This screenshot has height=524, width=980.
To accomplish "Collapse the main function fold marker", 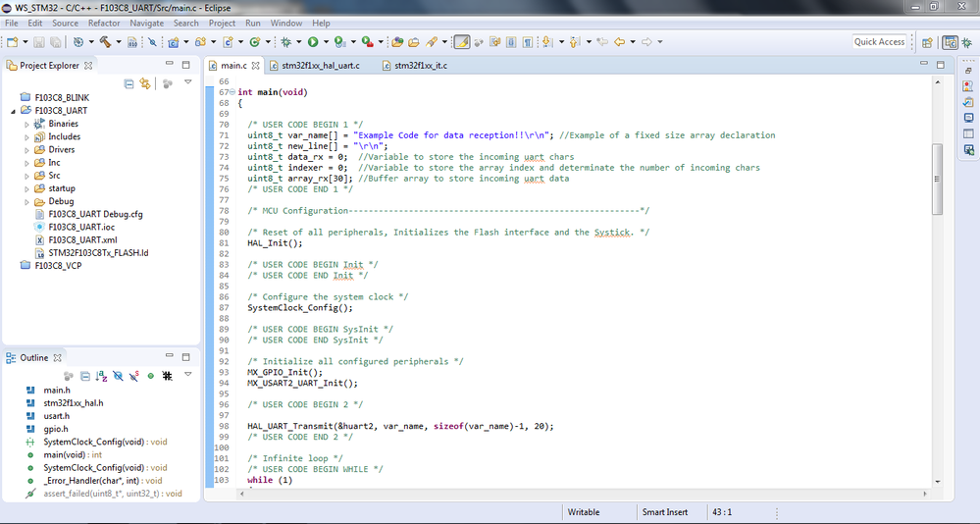I will point(232,92).
